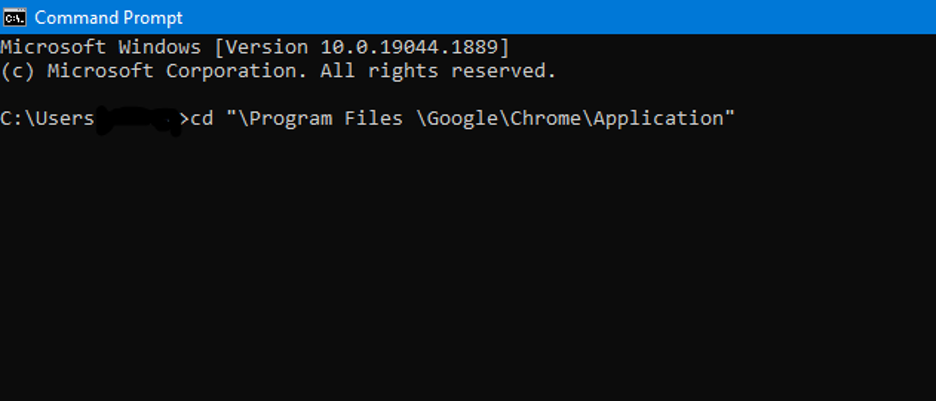Open the Command Prompt system menu icon
This screenshot has height=402, width=936.
click(x=14, y=17)
